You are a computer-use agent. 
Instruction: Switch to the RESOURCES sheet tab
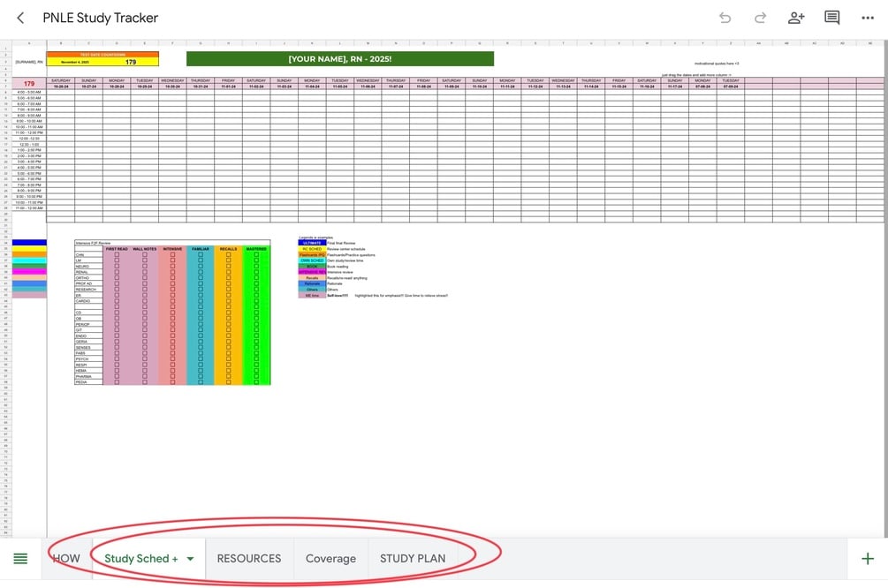pyautogui.click(x=249, y=559)
